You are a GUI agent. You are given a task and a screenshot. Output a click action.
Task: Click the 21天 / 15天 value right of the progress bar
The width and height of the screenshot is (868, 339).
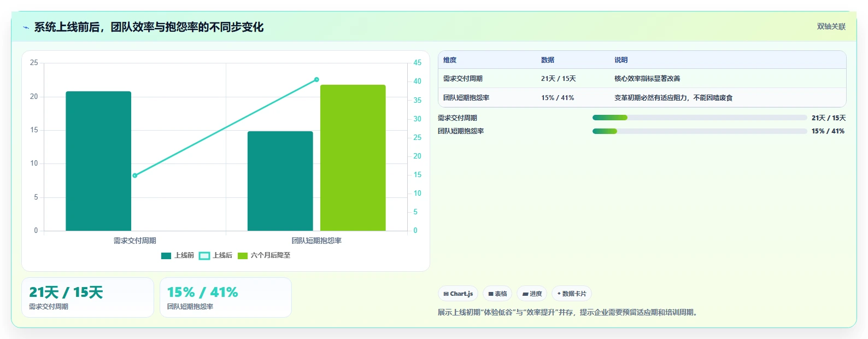point(829,118)
